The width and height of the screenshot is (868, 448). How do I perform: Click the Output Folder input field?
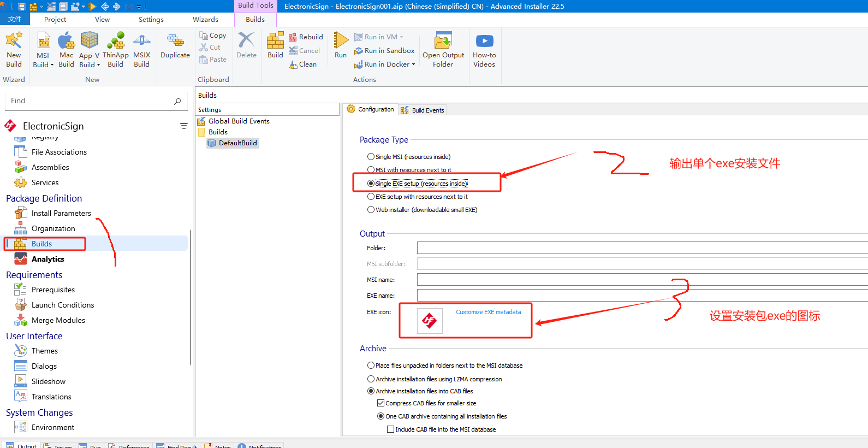pyautogui.click(x=642, y=248)
